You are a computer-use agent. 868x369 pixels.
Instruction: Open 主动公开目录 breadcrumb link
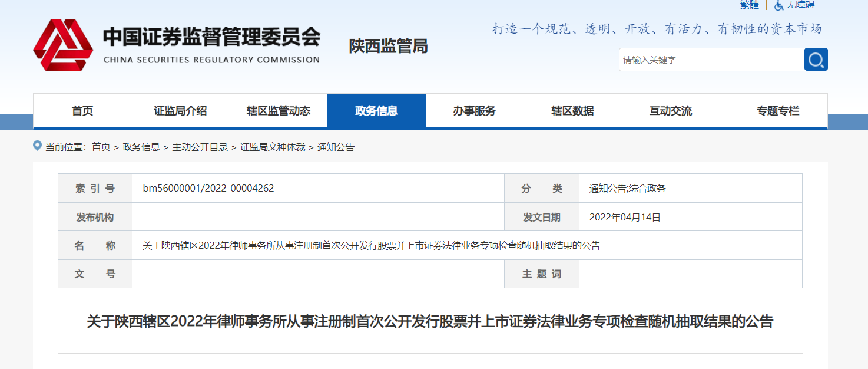click(200, 147)
